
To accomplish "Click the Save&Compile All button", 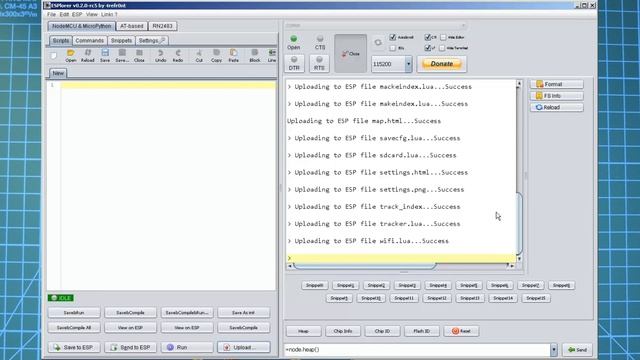I will (x=74, y=327).
